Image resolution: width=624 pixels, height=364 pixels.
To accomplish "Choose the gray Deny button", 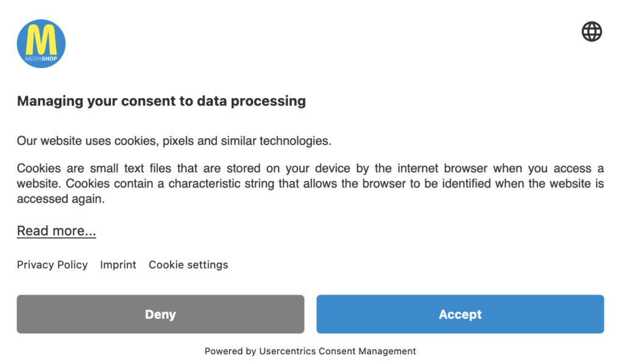I will [160, 314].
